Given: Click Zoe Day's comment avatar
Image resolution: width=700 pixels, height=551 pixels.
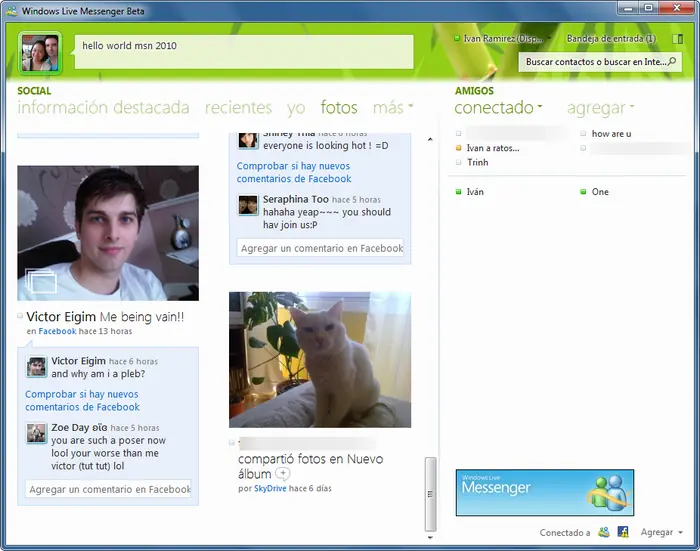Looking at the screenshot, I should coord(36,433).
